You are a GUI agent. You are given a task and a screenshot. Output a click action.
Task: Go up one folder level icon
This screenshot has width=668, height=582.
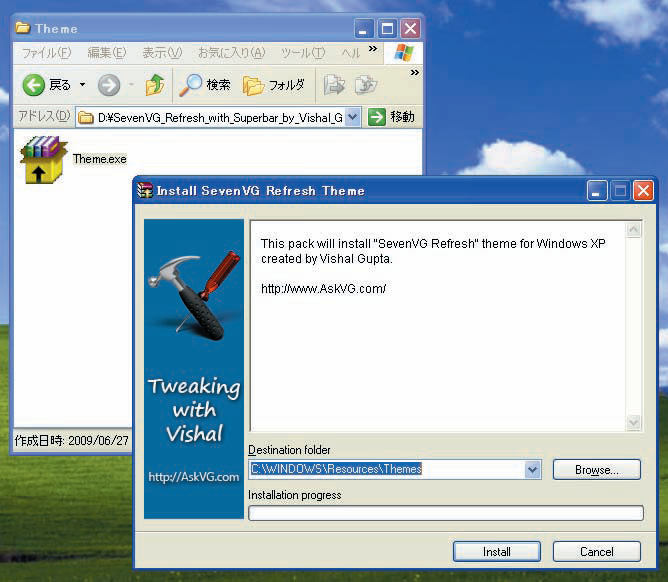(154, 84)
